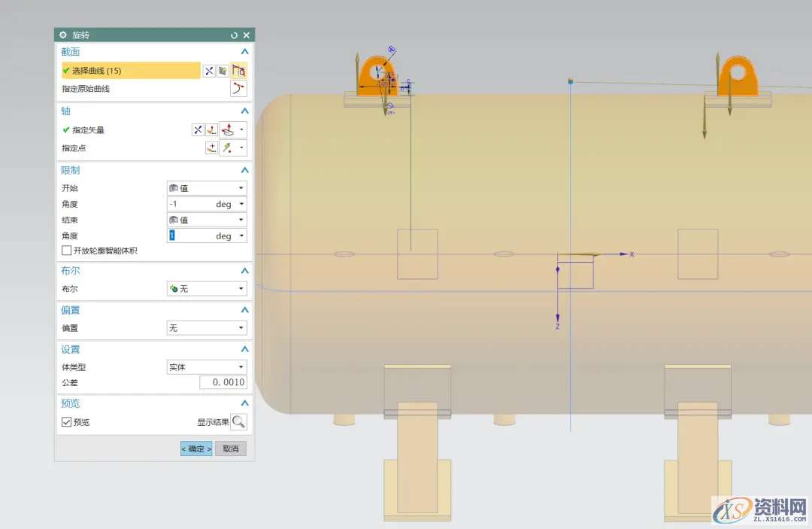Open the 布尔 dropdown set to 无
The height and width of the screenshot is (529, 812).
206,289
